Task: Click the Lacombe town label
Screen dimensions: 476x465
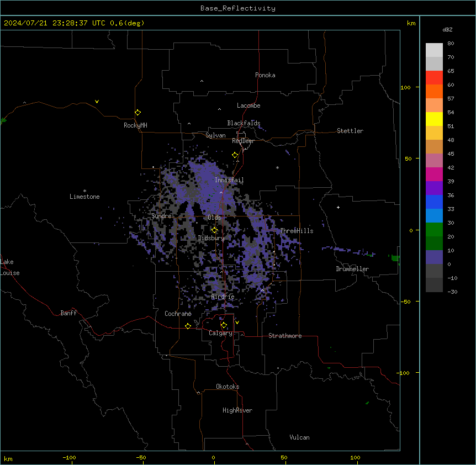Action: (x=248, y=105)
